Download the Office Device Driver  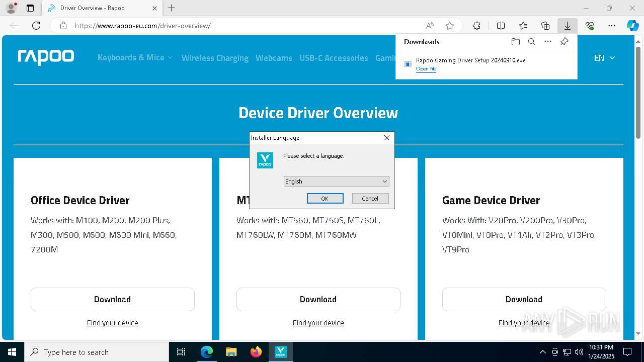click(113, 299)
